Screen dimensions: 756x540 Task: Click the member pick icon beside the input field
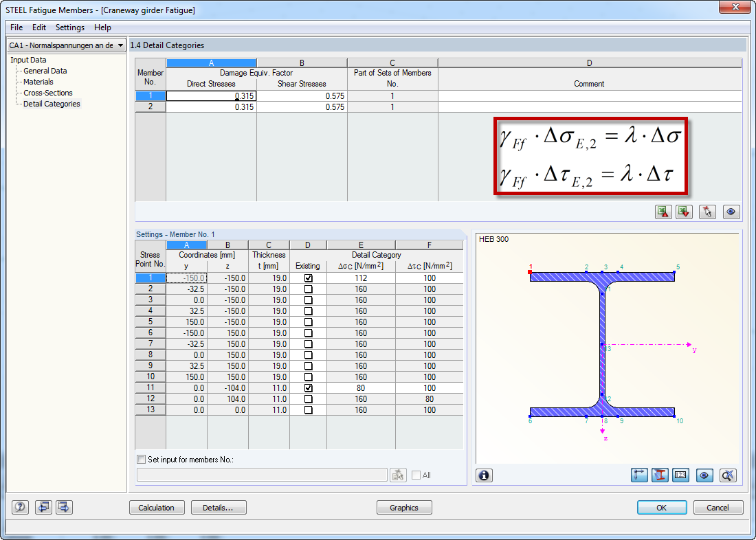point(398,475)
